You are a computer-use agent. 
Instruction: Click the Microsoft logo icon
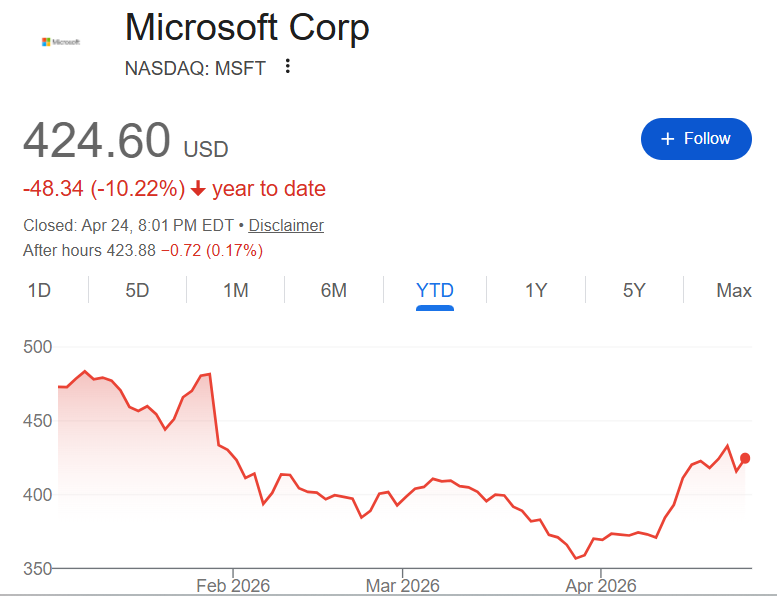(60, 42)
